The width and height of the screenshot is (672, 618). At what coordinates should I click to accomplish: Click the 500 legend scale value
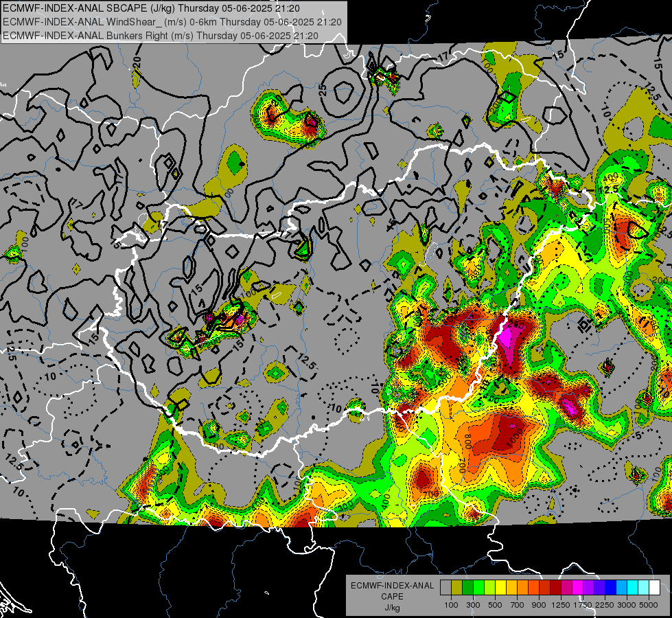[495, 605]
